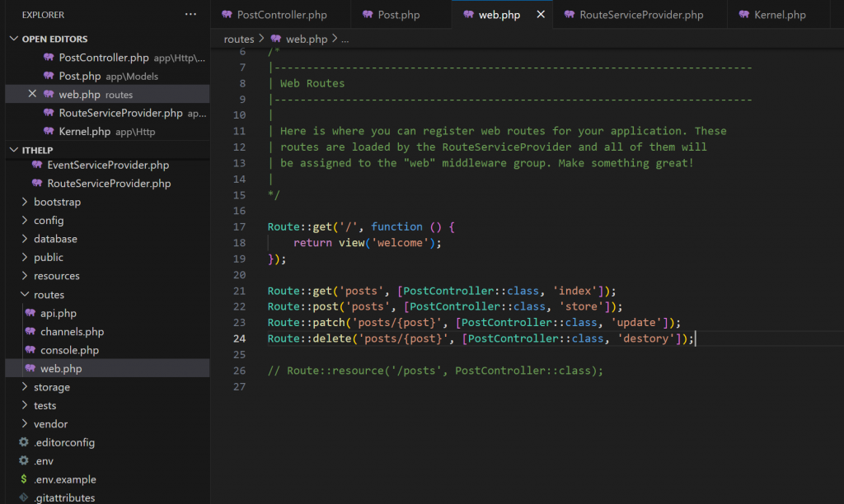844x504 pixels.
Task: Click the gear icon beside .env
Action: pos(24,460)
